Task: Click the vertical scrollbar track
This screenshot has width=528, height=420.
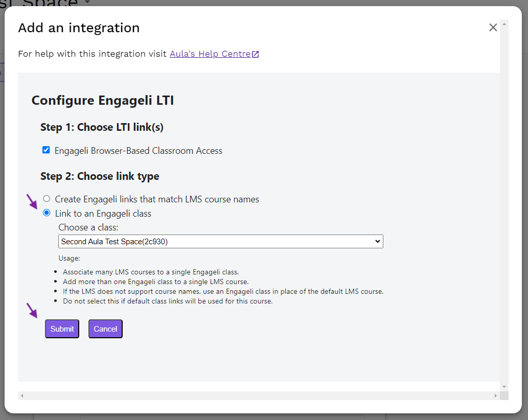Action: 504,204
